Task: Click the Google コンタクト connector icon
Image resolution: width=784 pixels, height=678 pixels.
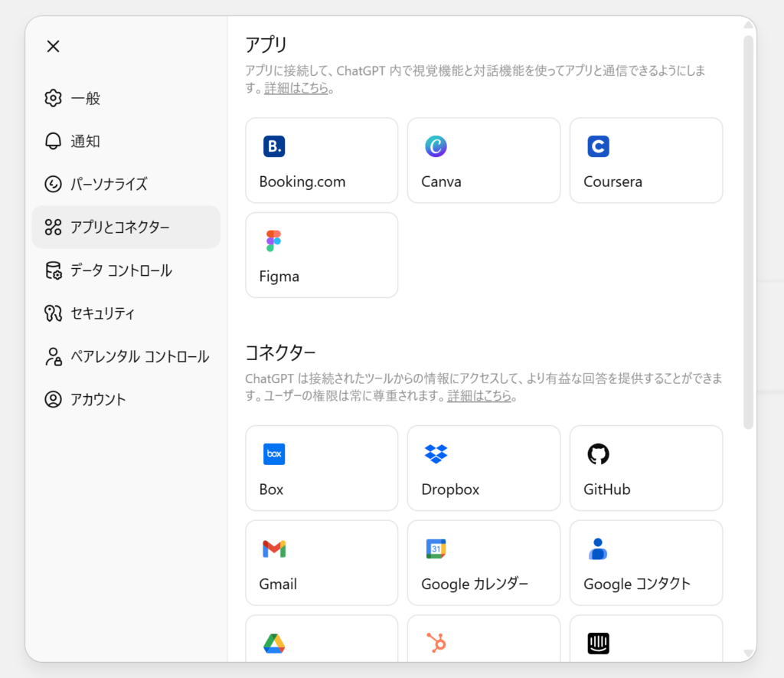Action: [x=598, y=549]
